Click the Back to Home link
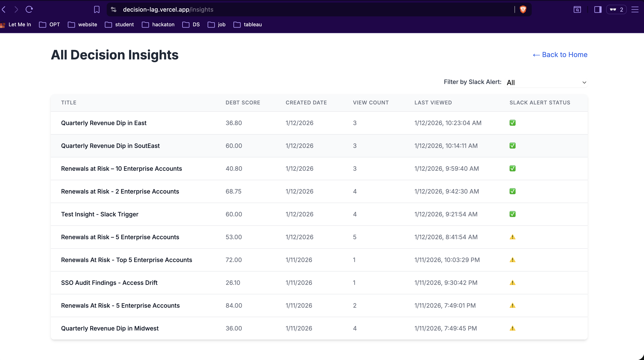The height and width of the screenshot is (360, 644). 560,55
